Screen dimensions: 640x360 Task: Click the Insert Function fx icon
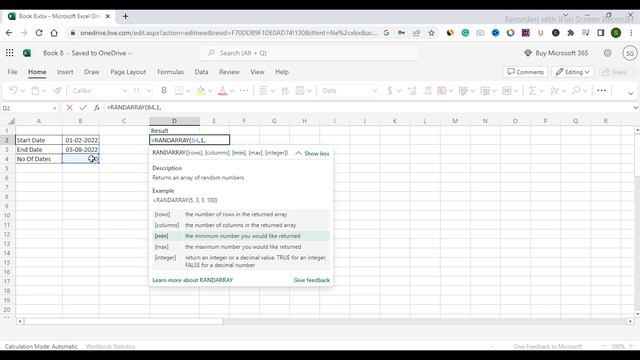[x=97, y=108]
